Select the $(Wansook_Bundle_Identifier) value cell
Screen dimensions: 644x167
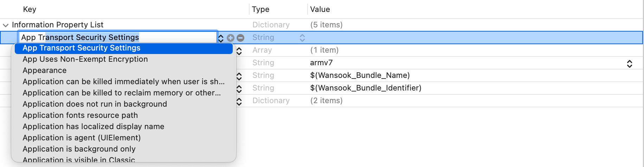(x=366, y=88)
